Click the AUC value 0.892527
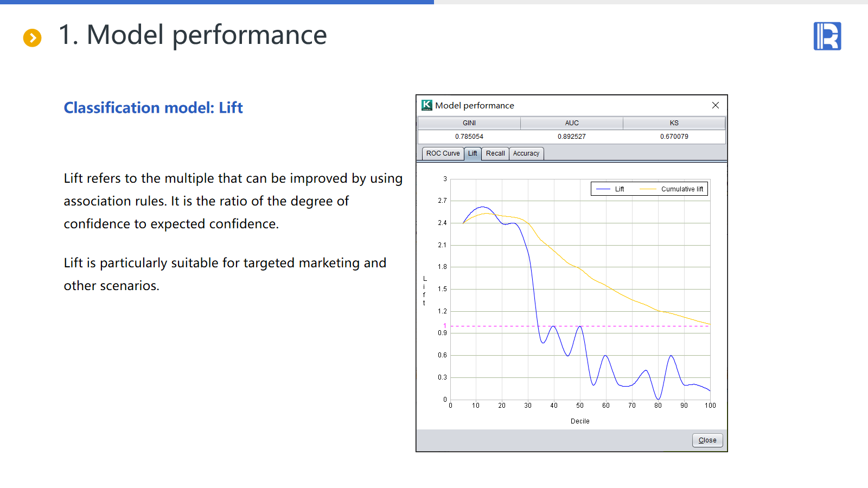Image resolution: width=868 pixels, height=488 pixels. pyautogui.click(x=571, y=137)
